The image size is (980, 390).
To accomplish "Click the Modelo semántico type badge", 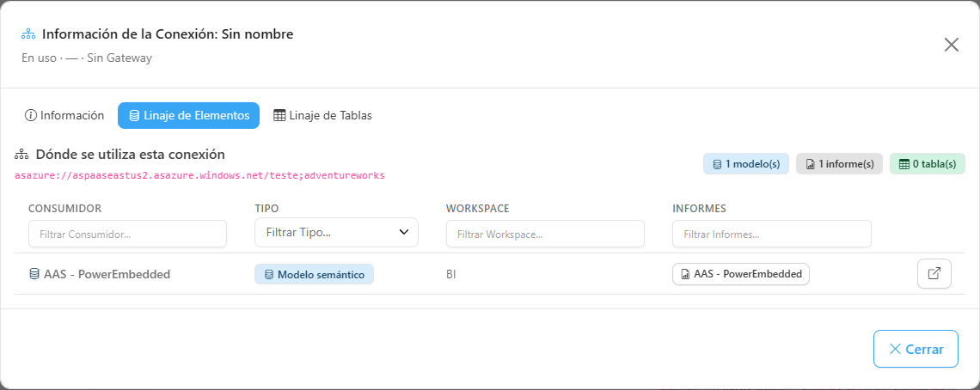I will (x=314, y=274).
